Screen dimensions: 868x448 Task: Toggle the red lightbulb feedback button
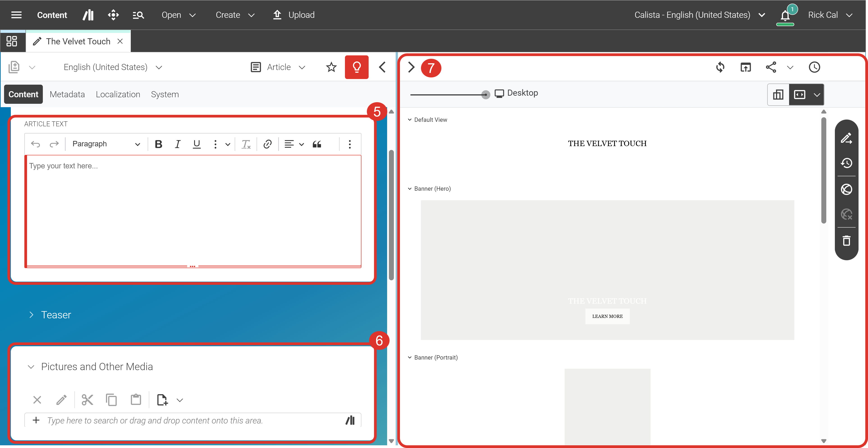point(356,67)
